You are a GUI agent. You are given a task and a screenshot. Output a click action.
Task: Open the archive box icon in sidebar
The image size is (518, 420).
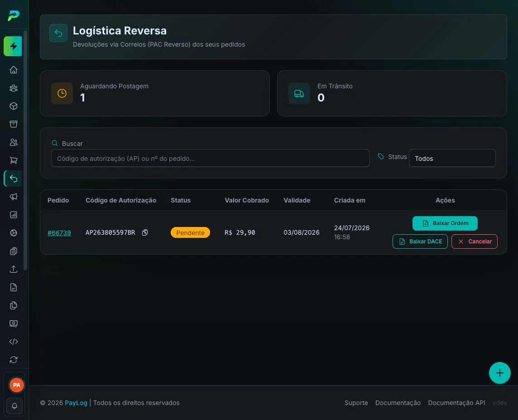(x=14, y=124)
